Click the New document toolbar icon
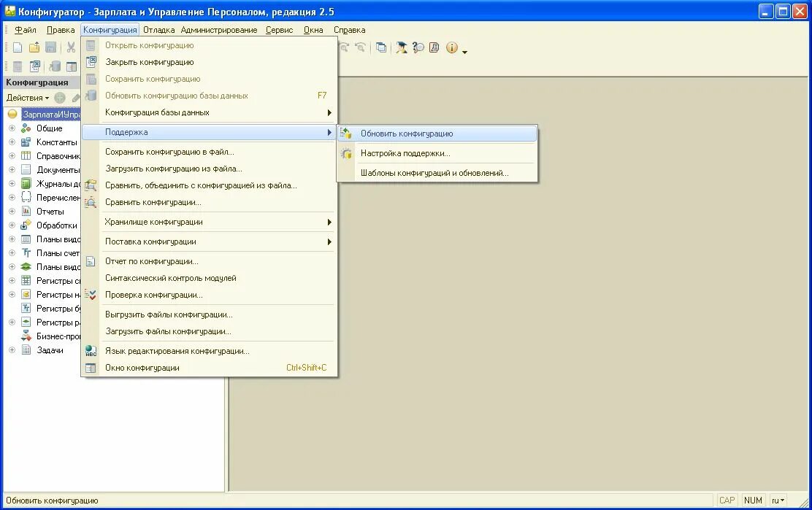 [x=17, y=47]
